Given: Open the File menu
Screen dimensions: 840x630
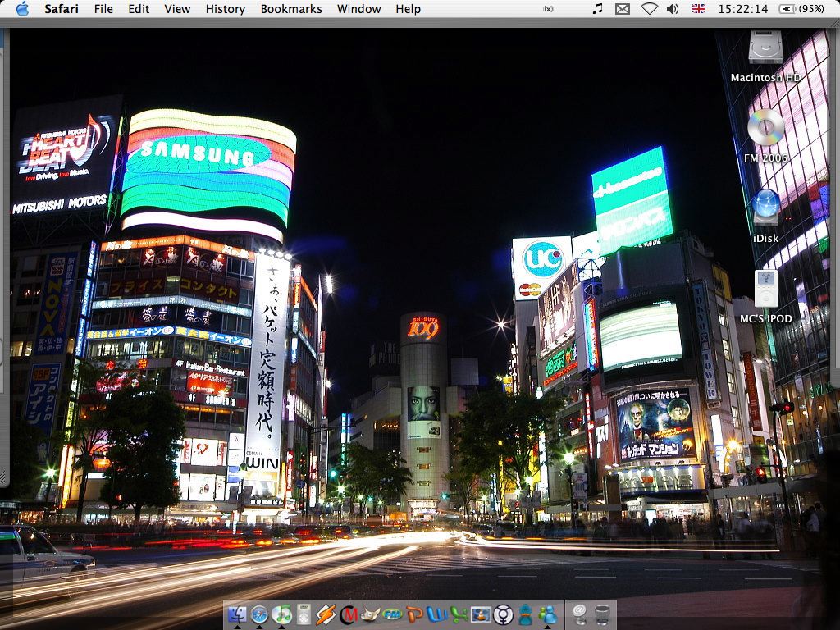Looking at the screenshot, I should click(x=103, y=9).
